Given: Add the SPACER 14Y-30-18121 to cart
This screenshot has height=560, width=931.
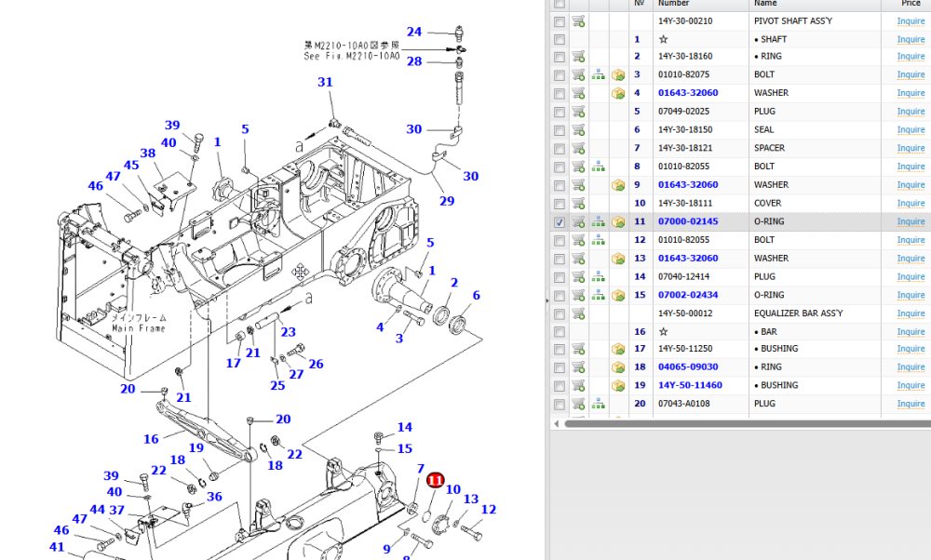Looking at the screenshot, I should pyautogui.click(x=578, y=148).
